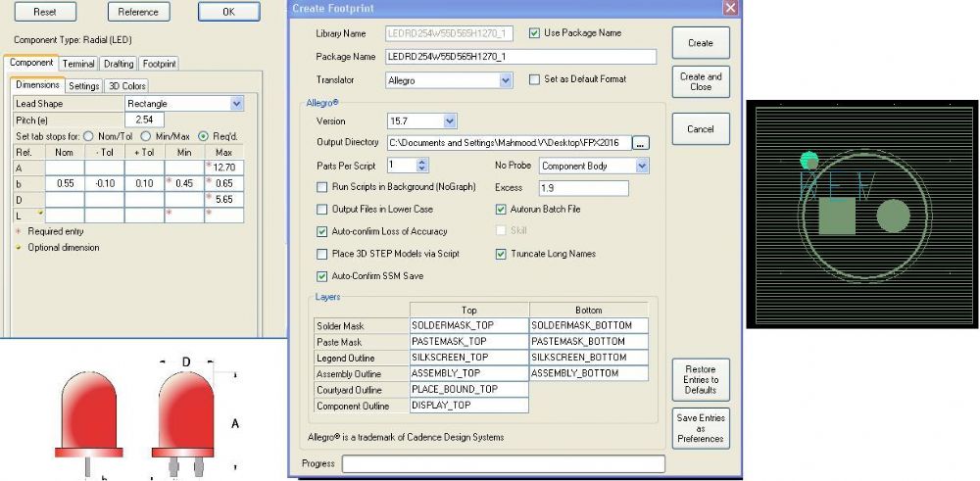This screenshot has height=481, width=980.
Task: Click the browse button next to Output Directory
Action: tap(641, 143)
